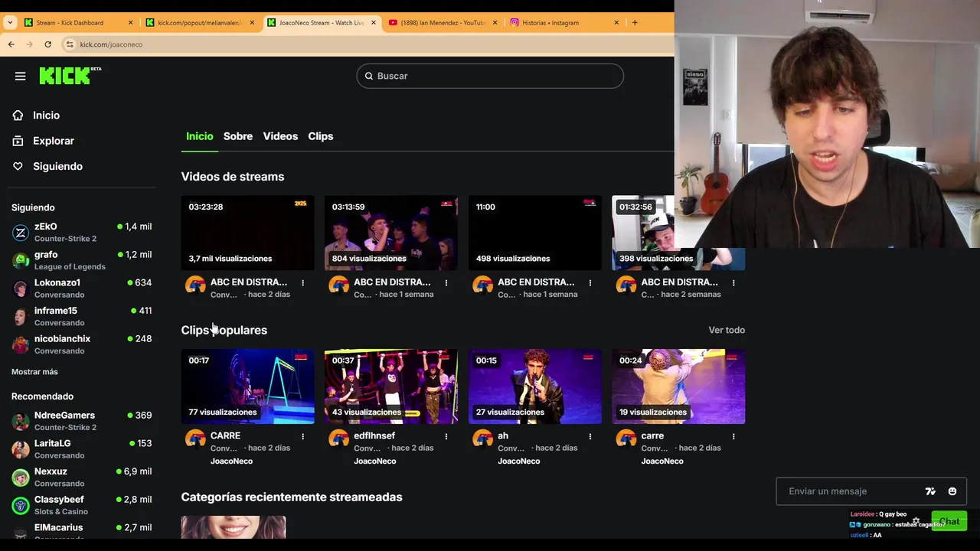
Task: Play the 03:23:28 stream video thumbnail
Action: (247, 233)
